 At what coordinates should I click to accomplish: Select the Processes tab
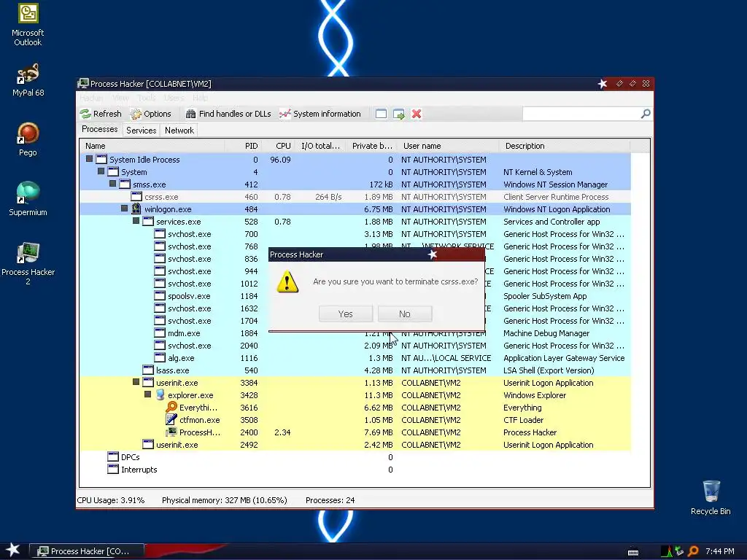(99, 130)
